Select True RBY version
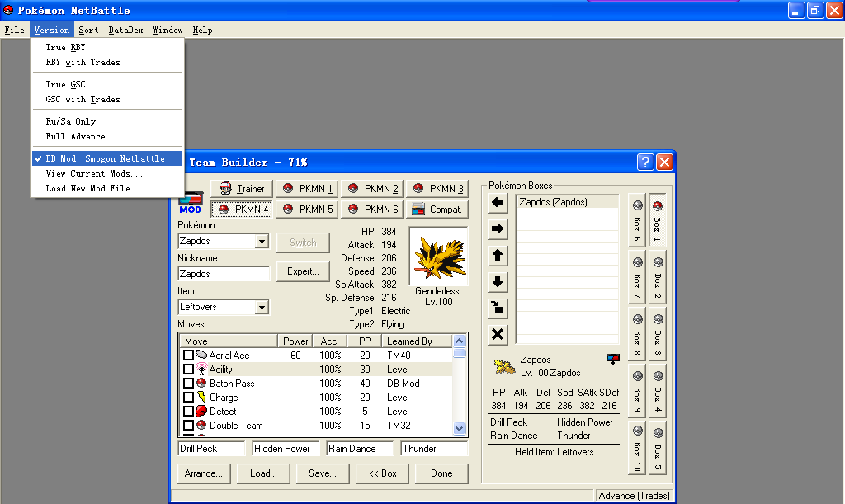The width and height of the screenshot is (845, 504). pyautogui.click(x=107, y=47)
